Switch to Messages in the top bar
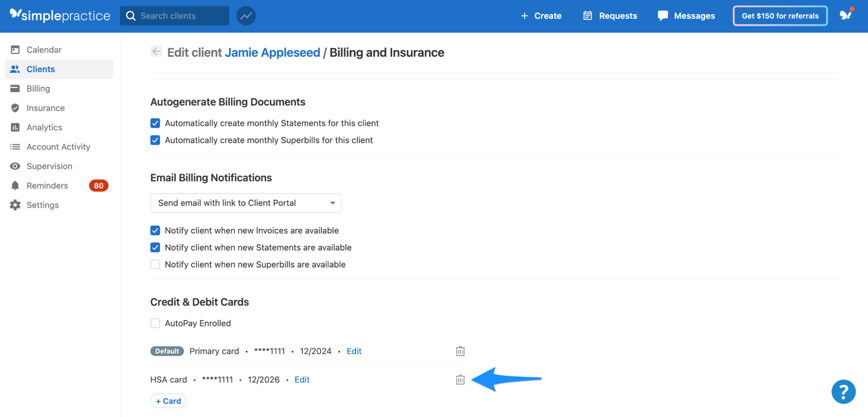868x417 pixels. pos(686,16)
